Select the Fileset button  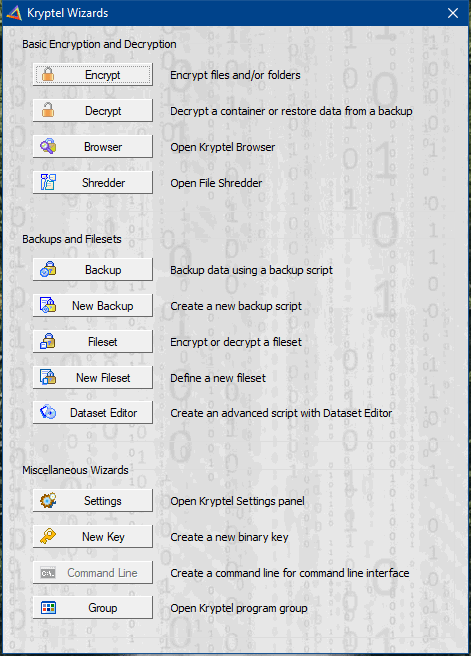[93, 341]
